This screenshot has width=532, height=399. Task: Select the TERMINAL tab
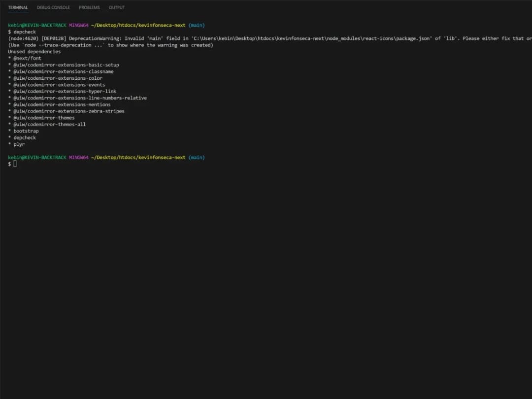coord(18,7)
